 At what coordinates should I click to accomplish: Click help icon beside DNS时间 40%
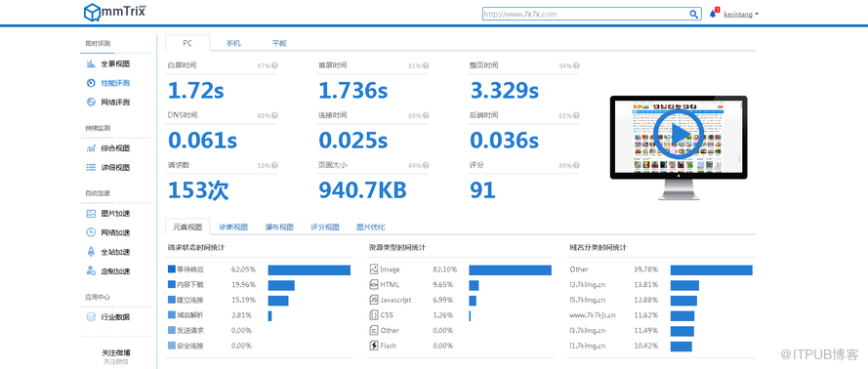pos(274,115)
